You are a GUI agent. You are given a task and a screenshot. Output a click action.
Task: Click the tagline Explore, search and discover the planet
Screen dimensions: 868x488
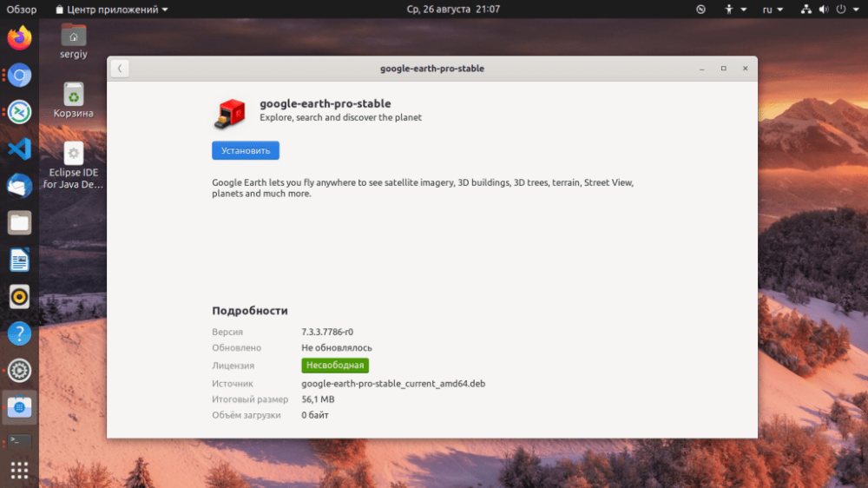coord(340,117)
